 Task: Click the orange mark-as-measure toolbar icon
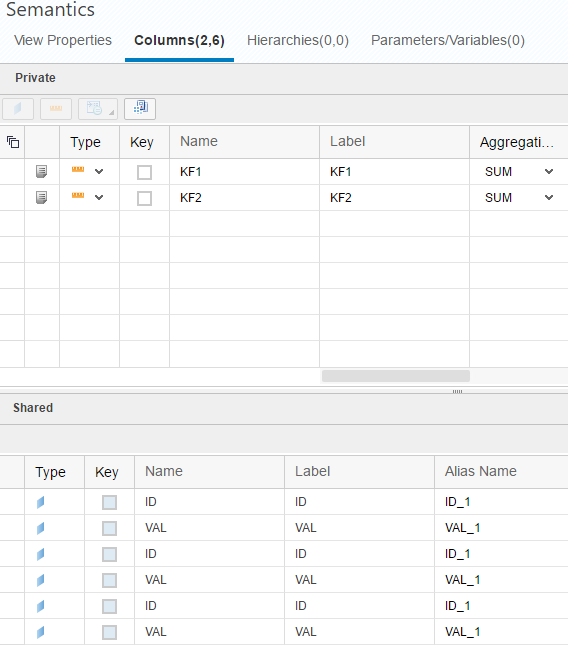tap(56, 109)
